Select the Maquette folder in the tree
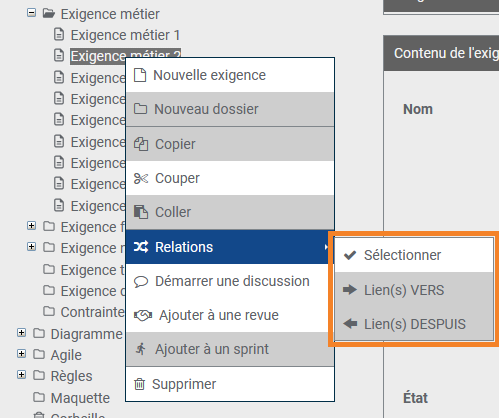Screen dimensions: 499x418 point(80,398)
